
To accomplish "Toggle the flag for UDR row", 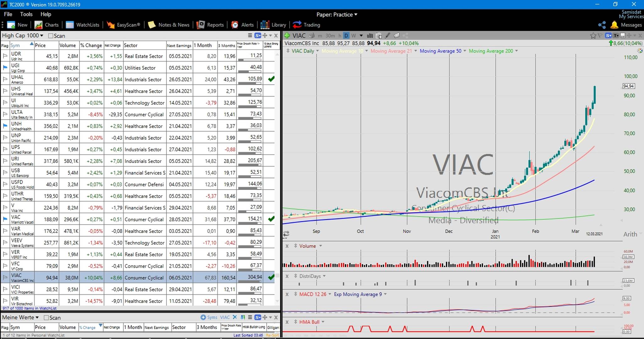I will coord(5,56).
